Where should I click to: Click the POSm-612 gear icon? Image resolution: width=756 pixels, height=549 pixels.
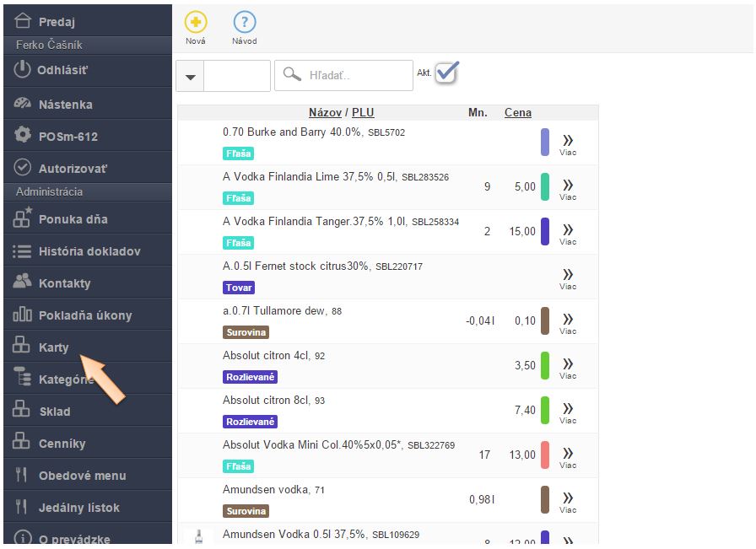pos(23,136)
